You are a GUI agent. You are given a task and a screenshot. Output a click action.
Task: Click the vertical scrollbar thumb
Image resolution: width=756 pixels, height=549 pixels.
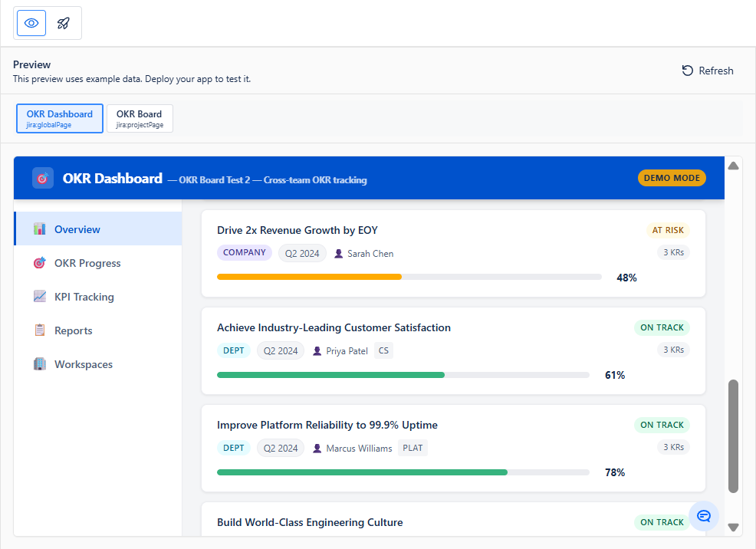pyautogui.click(x=733, y=436)
